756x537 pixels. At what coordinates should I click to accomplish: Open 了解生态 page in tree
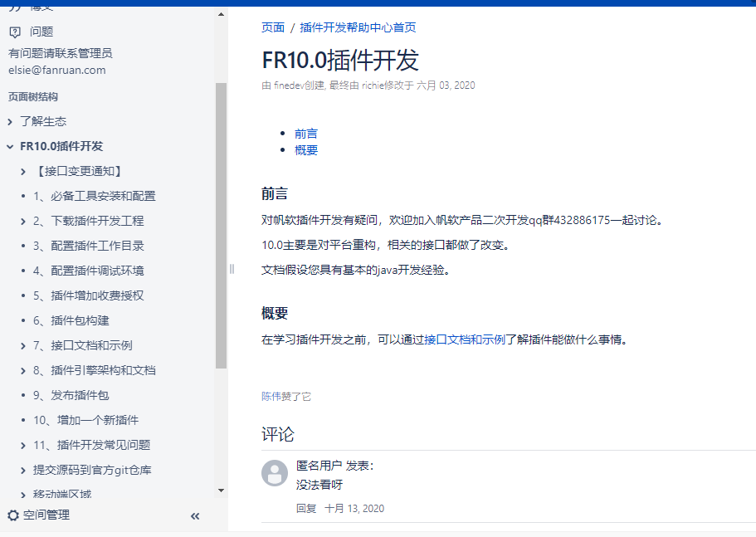[43, 121]
